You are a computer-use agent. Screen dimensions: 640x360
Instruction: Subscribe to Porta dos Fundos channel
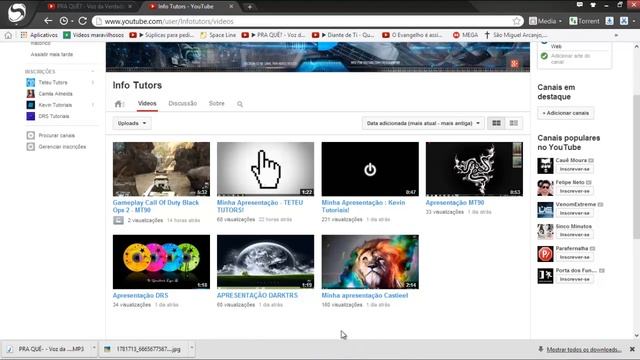coord(574,279)
